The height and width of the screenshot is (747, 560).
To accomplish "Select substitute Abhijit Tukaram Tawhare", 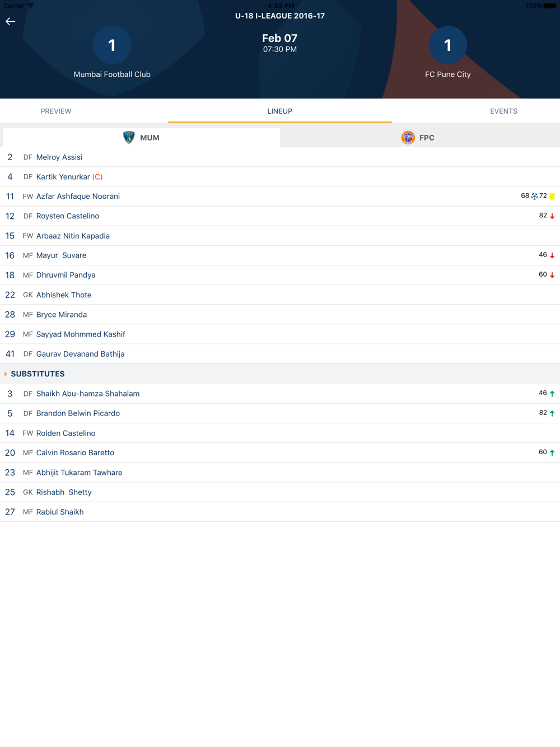I will (280, 472).
